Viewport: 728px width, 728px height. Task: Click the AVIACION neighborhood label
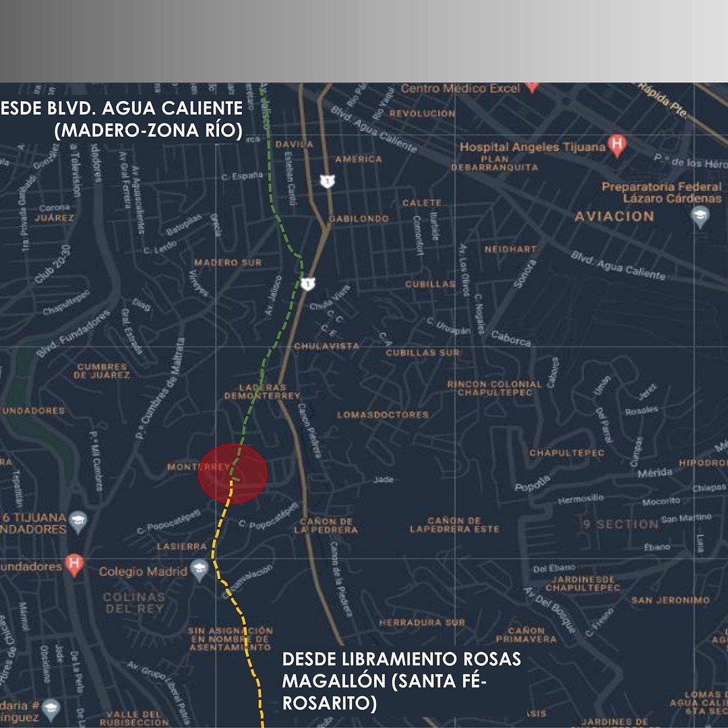click(614, 216)
